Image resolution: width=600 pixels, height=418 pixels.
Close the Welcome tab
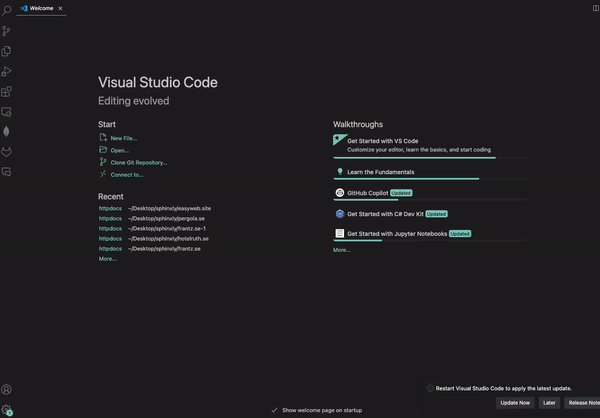click(60, 8)
